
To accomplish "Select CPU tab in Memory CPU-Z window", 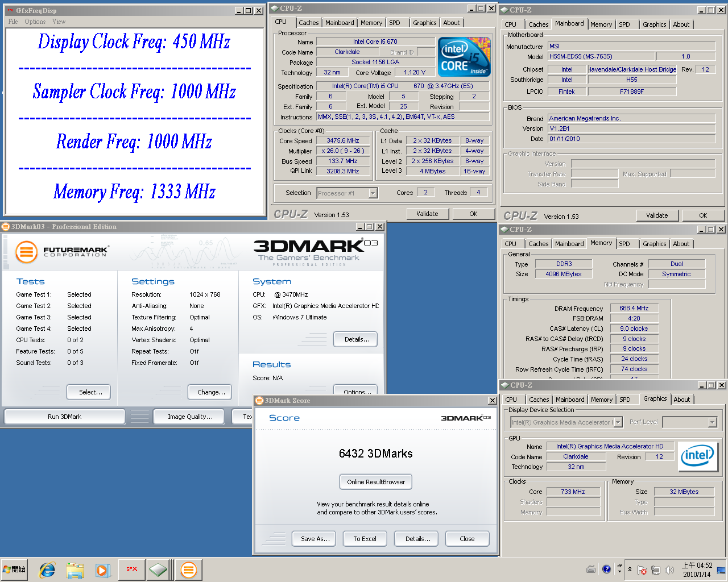I will pos(511,244).
